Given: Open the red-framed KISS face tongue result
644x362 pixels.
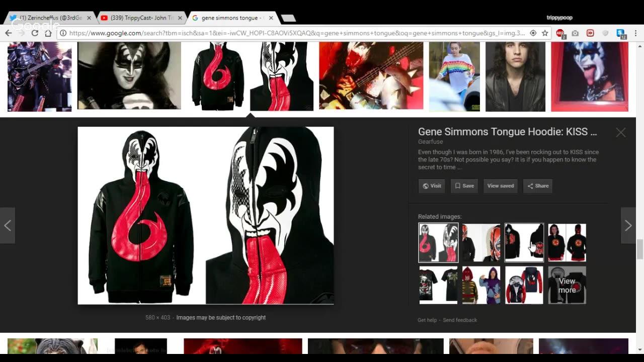Looking at the screenshot, I should (x=590, y=76).
